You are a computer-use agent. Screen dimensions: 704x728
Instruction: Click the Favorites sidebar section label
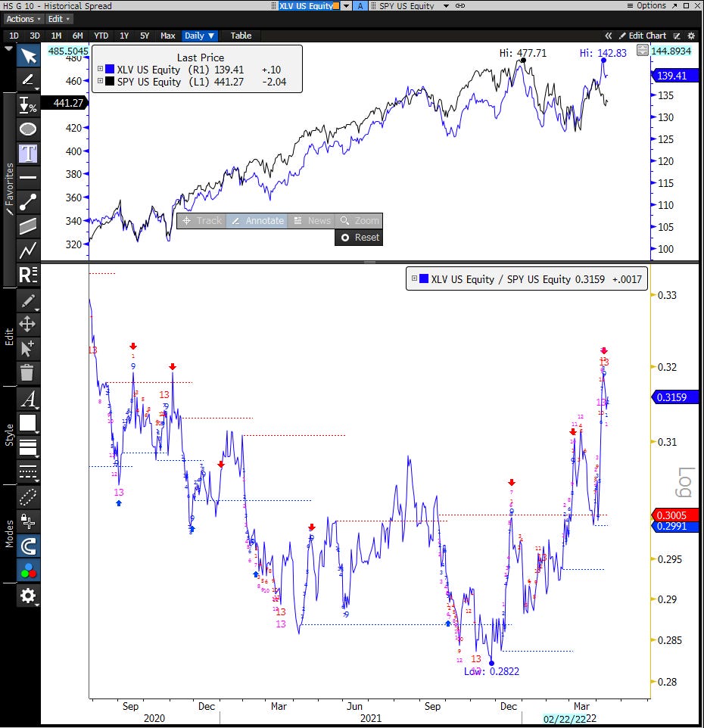(9, 189)
